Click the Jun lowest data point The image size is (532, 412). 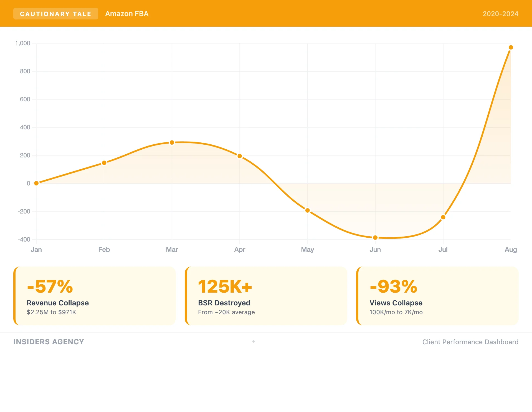375,238
